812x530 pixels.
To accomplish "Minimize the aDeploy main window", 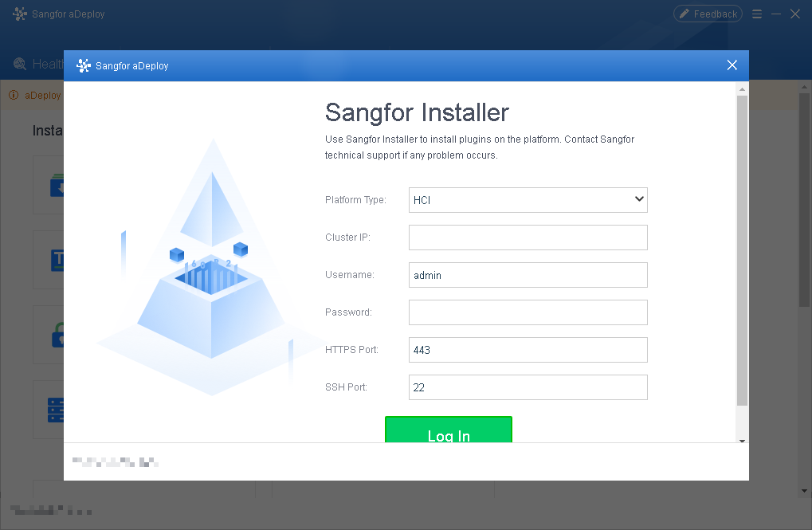I will tap(776, 14).
